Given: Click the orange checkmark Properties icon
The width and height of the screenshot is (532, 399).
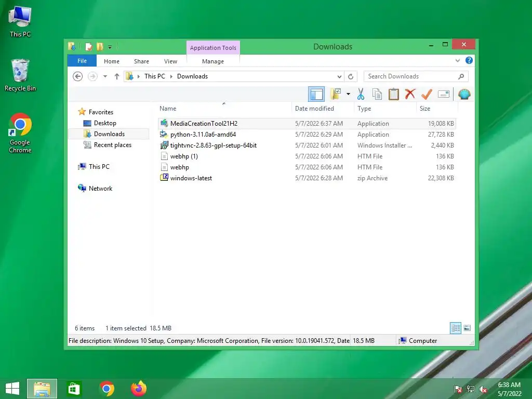Looking at the screenshot, I should [x=427, y=94].
